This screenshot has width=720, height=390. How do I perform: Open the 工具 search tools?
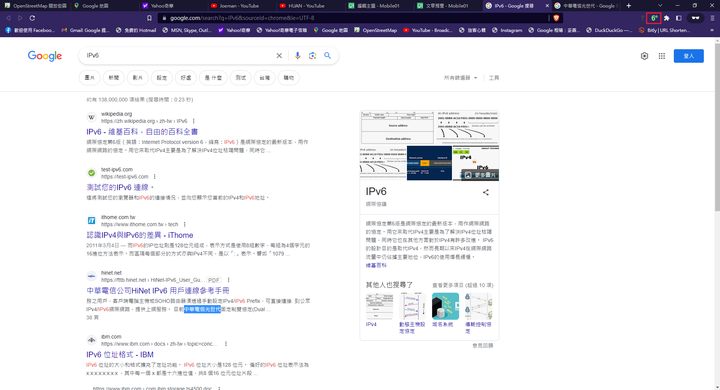(494, 78)
